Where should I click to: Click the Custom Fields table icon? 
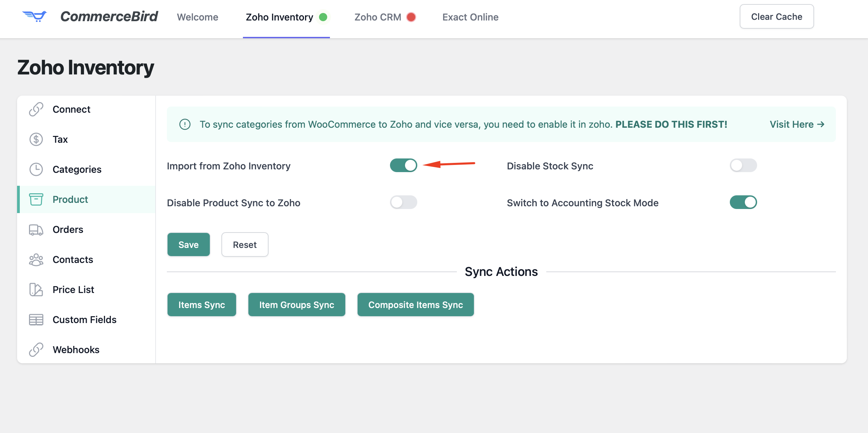tap(36, 320)
